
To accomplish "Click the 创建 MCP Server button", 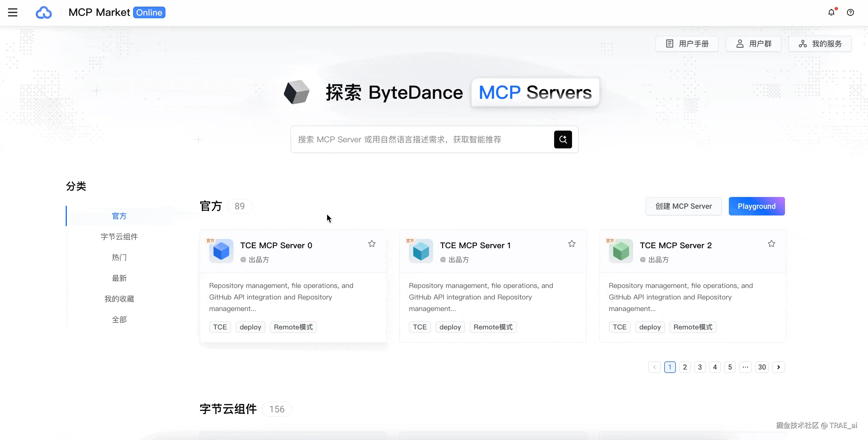I will [683, 206].
